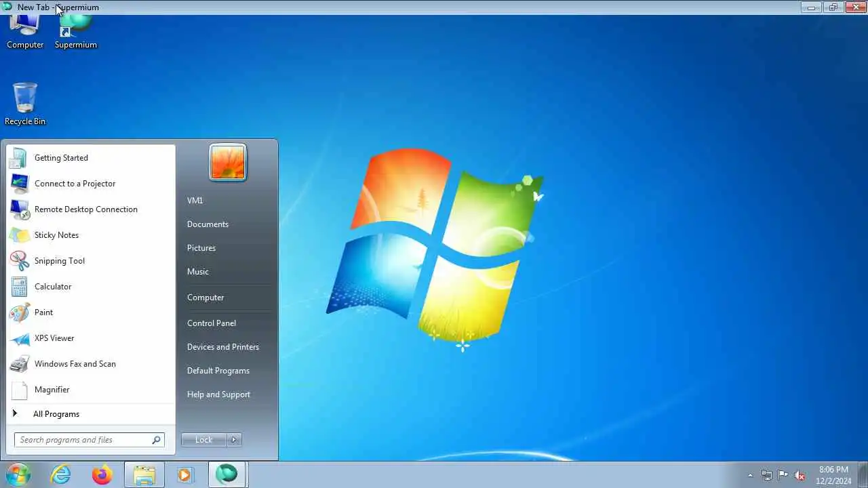Open Documents from Start menu

[208, 224]
